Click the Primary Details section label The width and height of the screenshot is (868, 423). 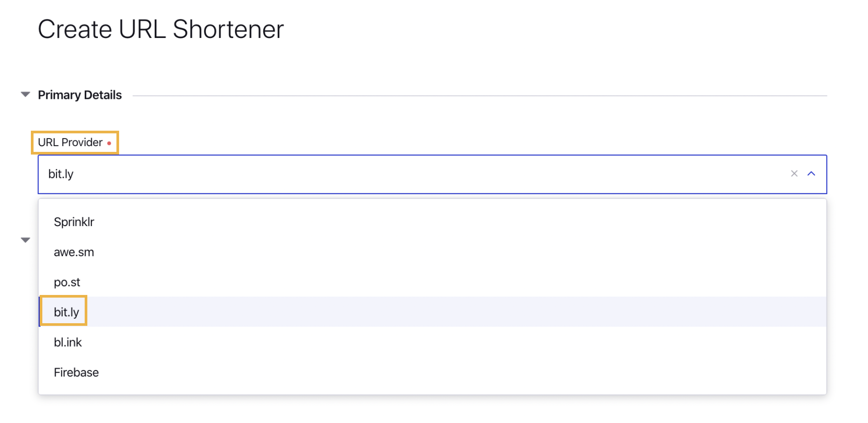(x=80, y=94)
